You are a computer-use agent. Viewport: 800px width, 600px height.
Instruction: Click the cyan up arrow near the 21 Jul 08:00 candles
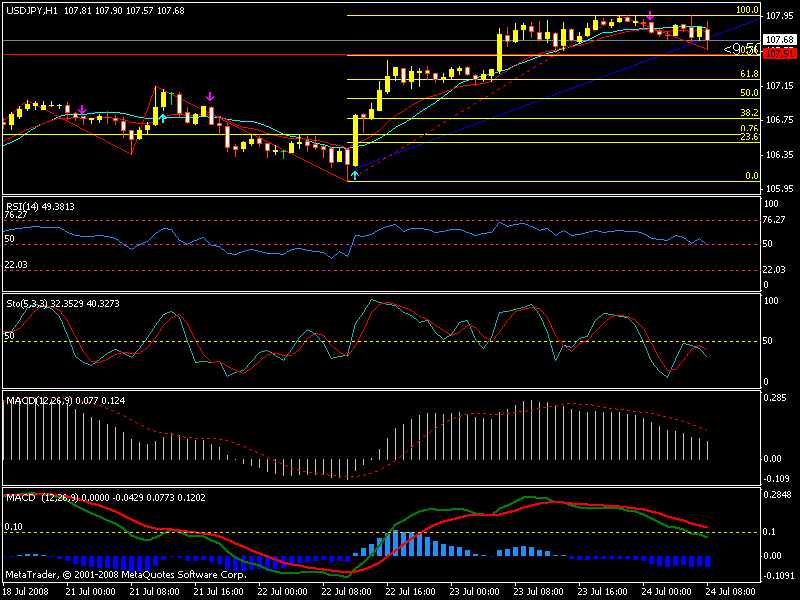pyautogui.click(x=163, y=118)
